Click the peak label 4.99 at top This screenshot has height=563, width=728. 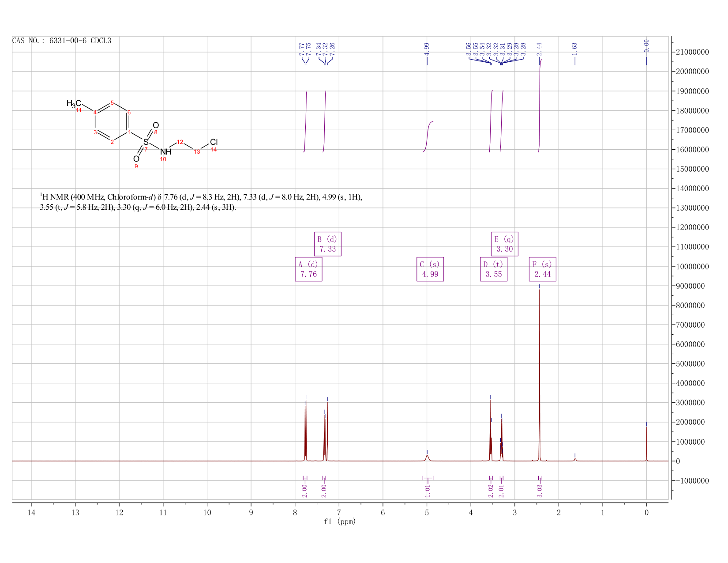click(x=427, y=49)
